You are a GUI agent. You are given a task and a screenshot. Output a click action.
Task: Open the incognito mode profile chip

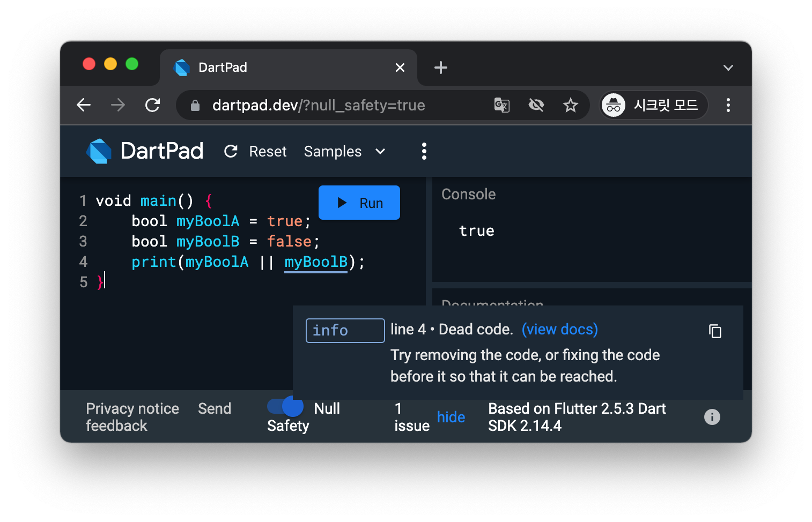click(x=654, y=105)
